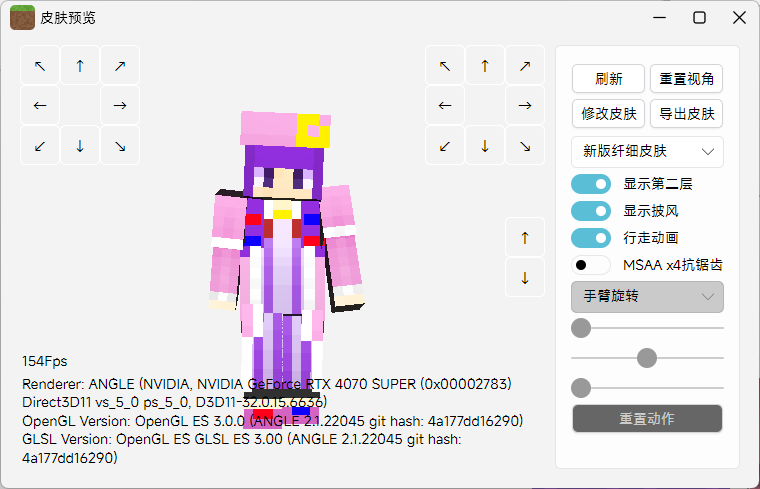This screenshot has height=489, width=760.
Task: Click the standalone up arrow beside the model
Action: point(525,238)
